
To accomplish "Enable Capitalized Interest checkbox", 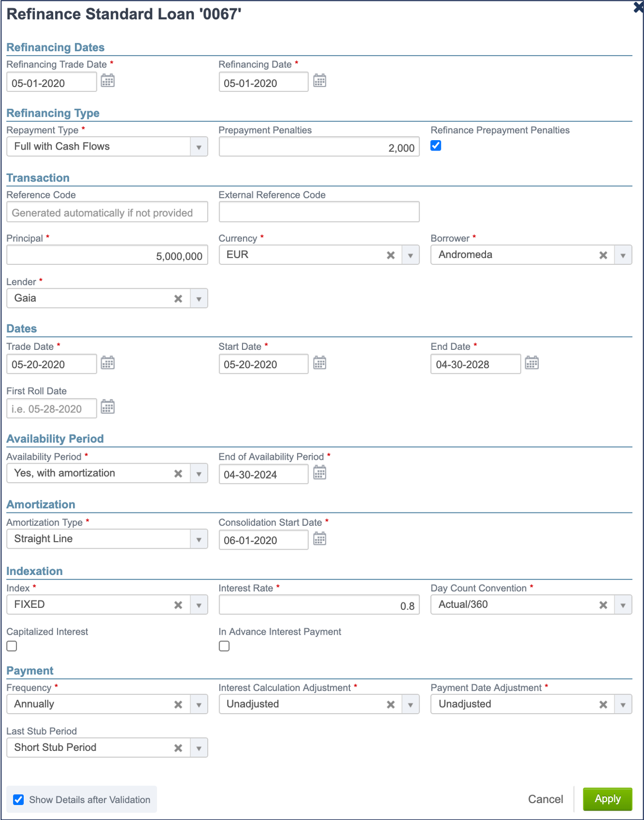I will [x=12, y=646].
